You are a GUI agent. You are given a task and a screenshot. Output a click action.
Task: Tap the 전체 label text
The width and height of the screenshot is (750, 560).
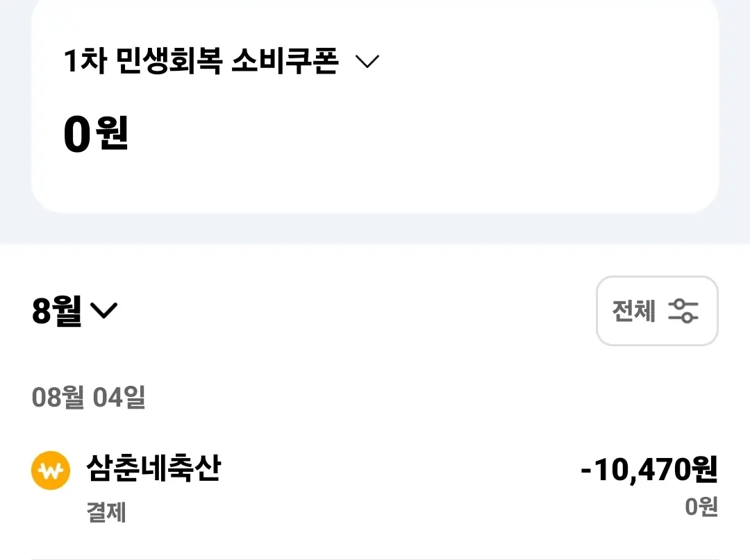click(633, 311)
